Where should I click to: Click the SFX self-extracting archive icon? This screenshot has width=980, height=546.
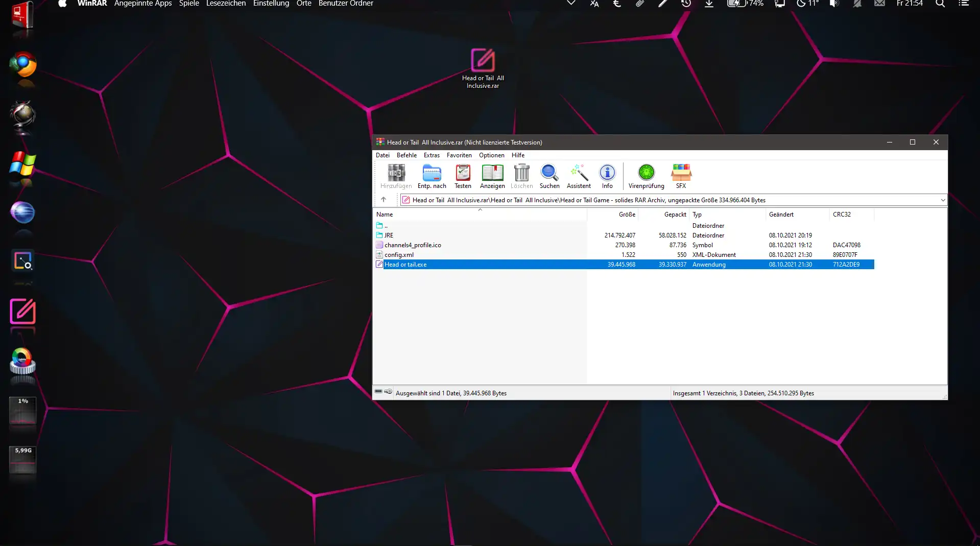coord(681,176)
